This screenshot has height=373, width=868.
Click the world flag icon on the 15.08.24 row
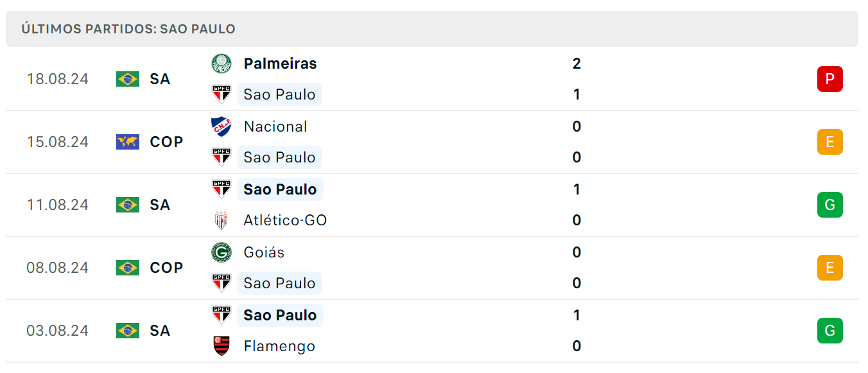pos(128,142)
